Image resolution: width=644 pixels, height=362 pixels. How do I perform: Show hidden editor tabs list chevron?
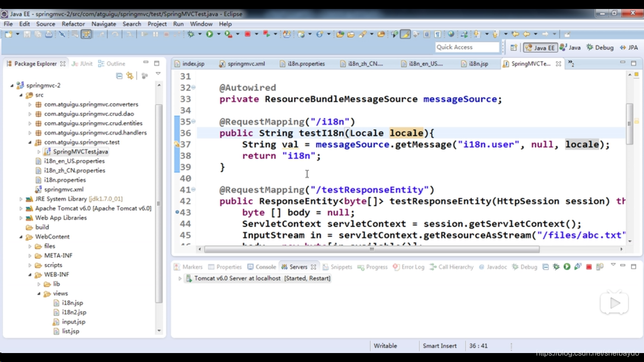click(x=570, y=63)
